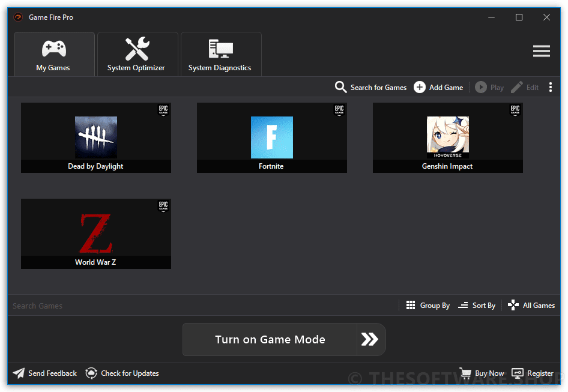Click the Send Feedback link
Screen dimensions: 568x392
[45, 373]
